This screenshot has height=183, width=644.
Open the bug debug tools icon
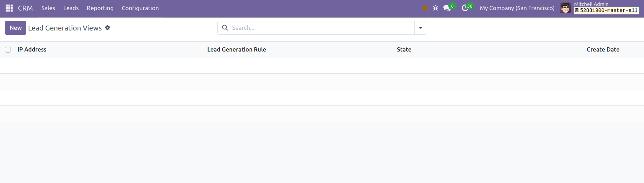(435, 8)
